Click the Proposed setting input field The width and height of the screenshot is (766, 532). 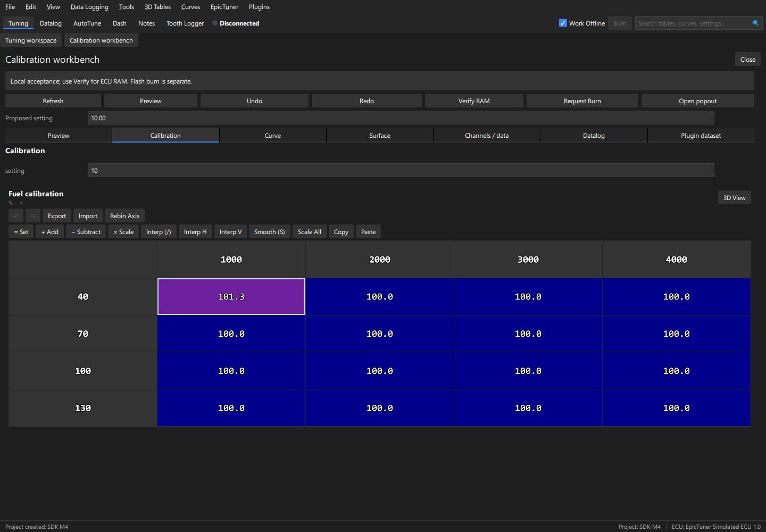click(x=401, y=118)
